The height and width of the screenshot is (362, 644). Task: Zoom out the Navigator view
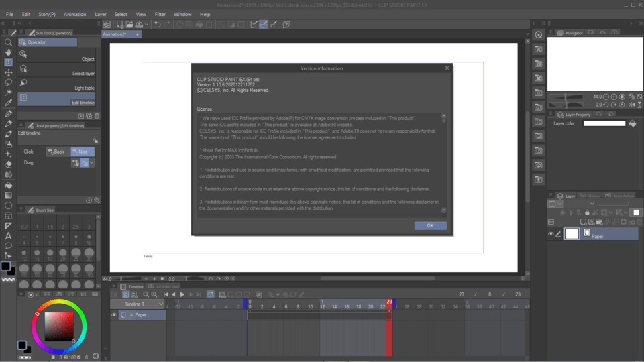click(x=606, y=97)
